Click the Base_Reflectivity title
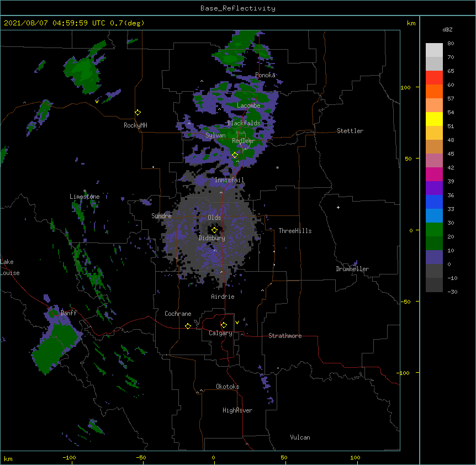The height and width of the screenshot is (465, 476). tap(238, 8)
